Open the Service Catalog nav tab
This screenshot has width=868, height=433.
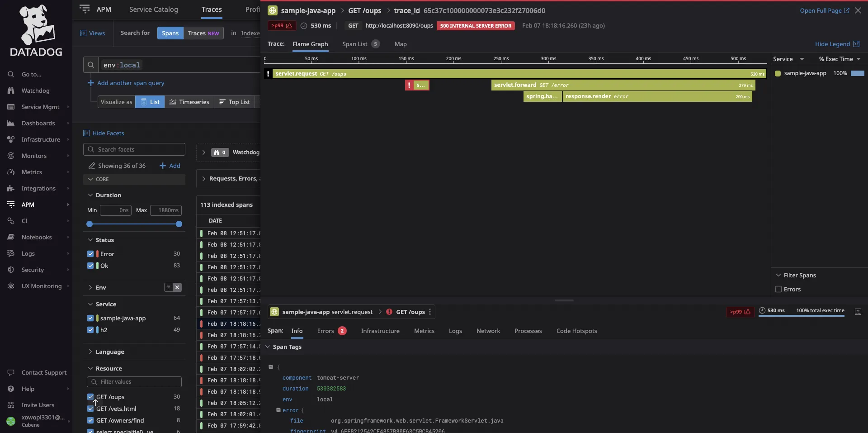tap(154, 9)
